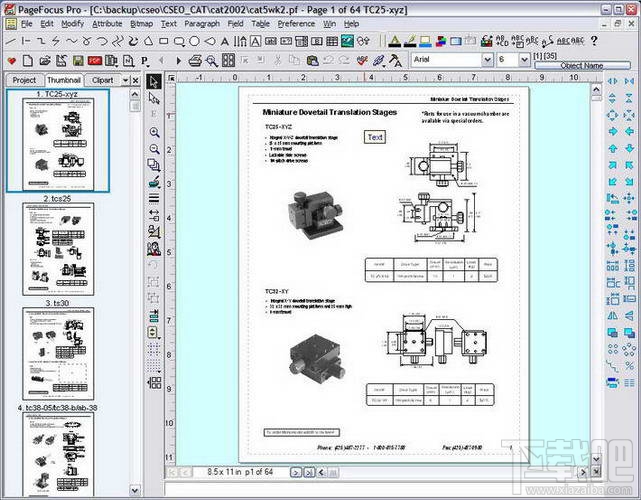The width and height of the screenshot is (641, 500).
Task: Print with the printer icon
Action: click(195, 61)
